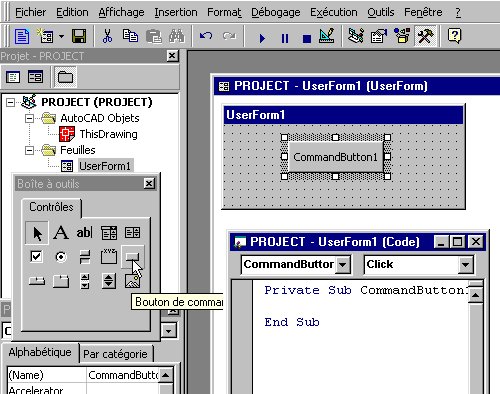The image size is (500, 394).
Task: Open the Edition menu
Action: [72, 13]
